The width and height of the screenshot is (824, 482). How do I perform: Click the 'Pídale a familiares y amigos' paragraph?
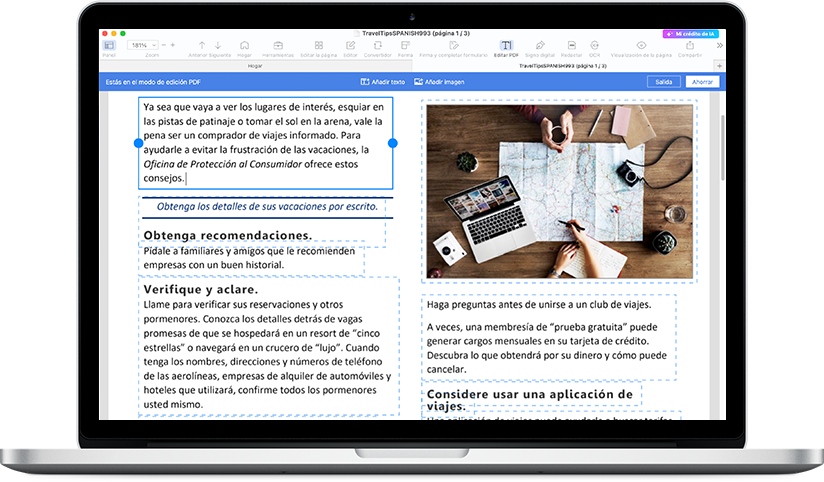pyautogui.click(x=249, y=258)
